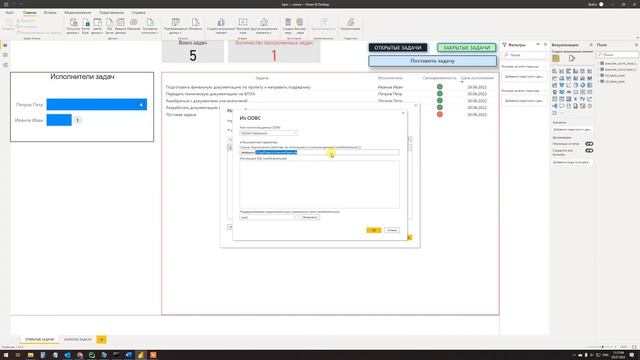640x360 pixels.
Task: Pick the map pin visual icon
Action: (555, 92)
